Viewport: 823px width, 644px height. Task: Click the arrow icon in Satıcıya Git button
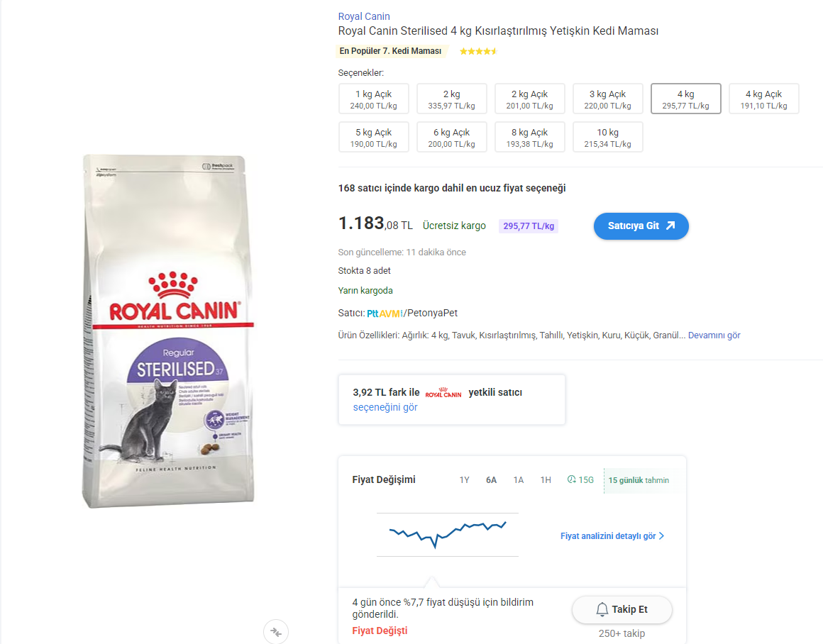[670, 226]
